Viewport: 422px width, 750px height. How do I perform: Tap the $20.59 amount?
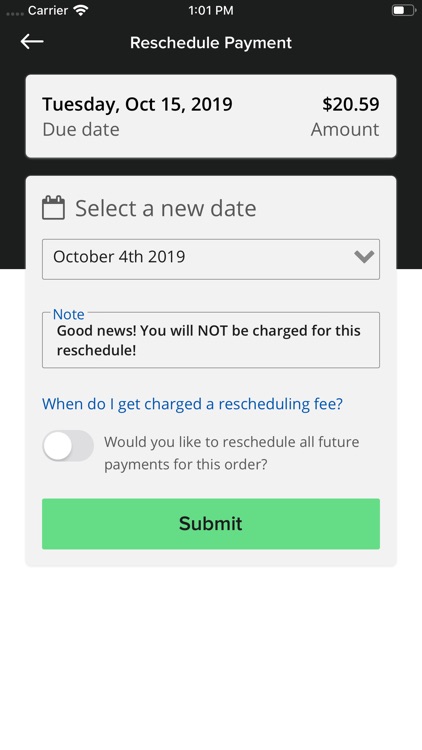[351, 104]
